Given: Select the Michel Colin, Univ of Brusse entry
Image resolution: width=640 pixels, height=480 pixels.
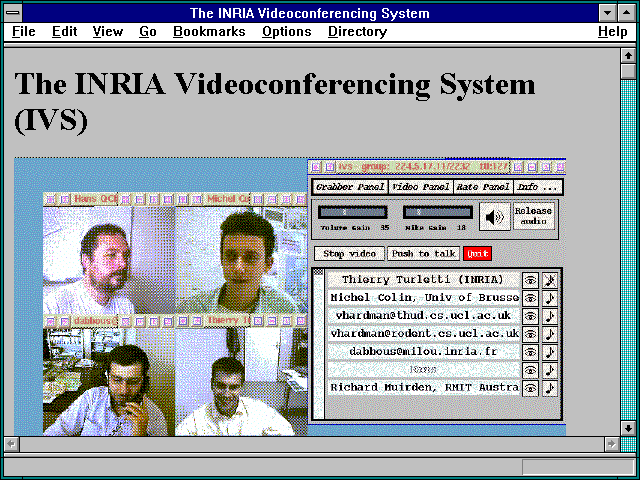Looking at the screenshot, I should coord(424,298).
